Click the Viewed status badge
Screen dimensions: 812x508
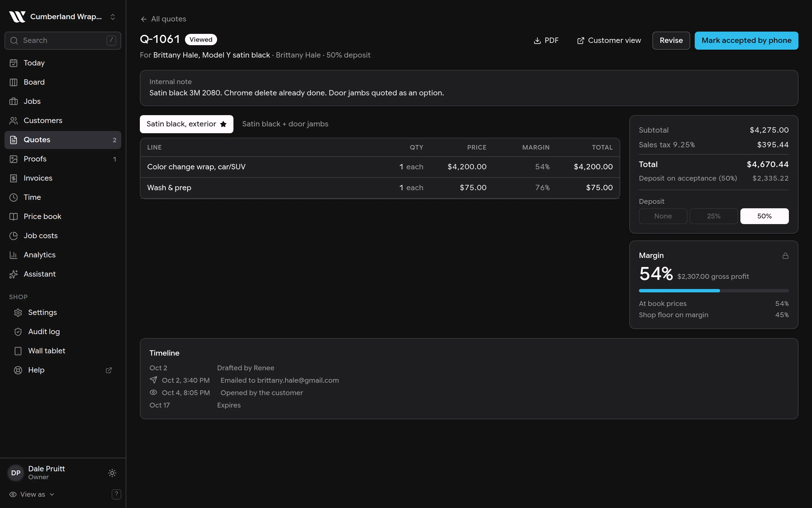201,40
